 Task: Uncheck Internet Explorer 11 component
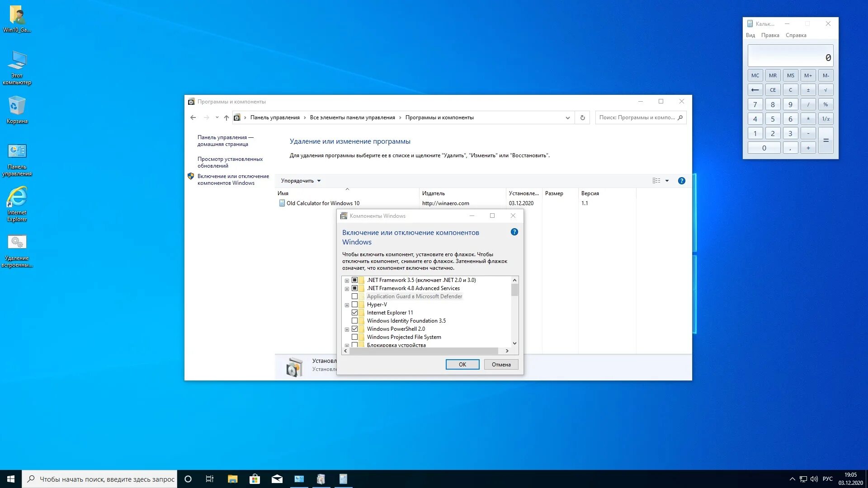tap(355, 312)
